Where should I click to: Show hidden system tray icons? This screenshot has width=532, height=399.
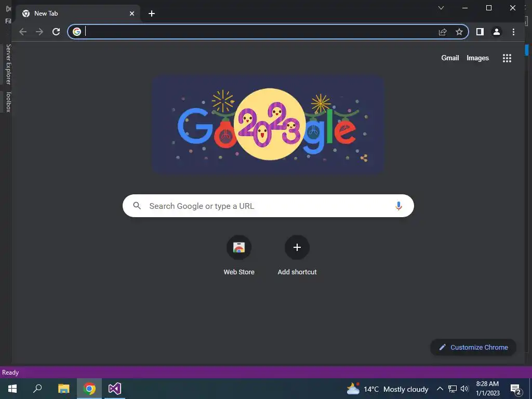pos(440,389)
